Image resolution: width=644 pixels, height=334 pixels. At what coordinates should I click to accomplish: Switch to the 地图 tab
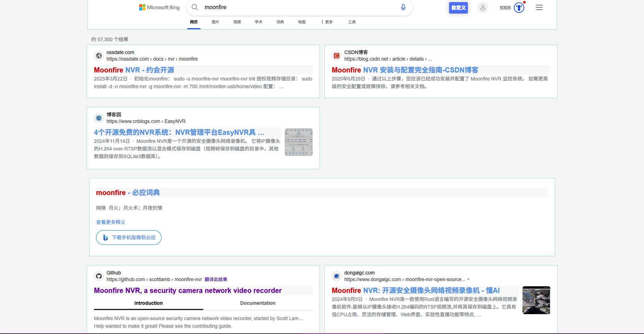click(x=302, y=22)
